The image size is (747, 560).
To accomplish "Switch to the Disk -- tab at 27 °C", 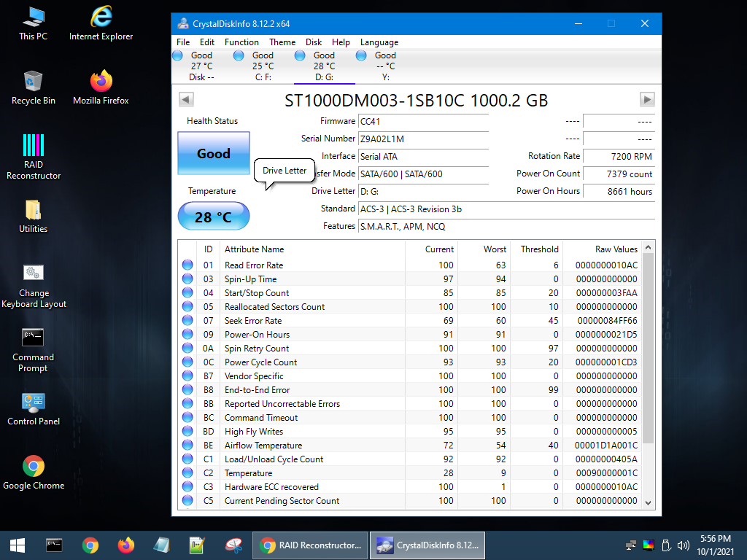I will coord(201,66).
